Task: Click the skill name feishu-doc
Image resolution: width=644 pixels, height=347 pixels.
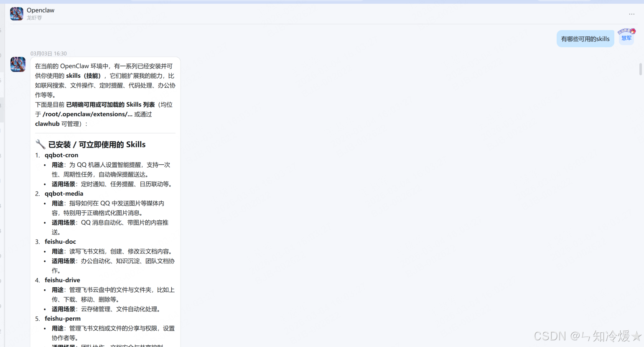Action: 60,242
